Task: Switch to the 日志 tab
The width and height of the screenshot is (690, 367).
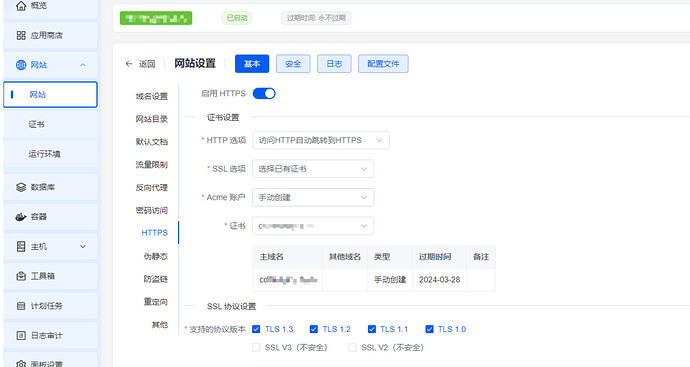Action: [x=334, y=64]
